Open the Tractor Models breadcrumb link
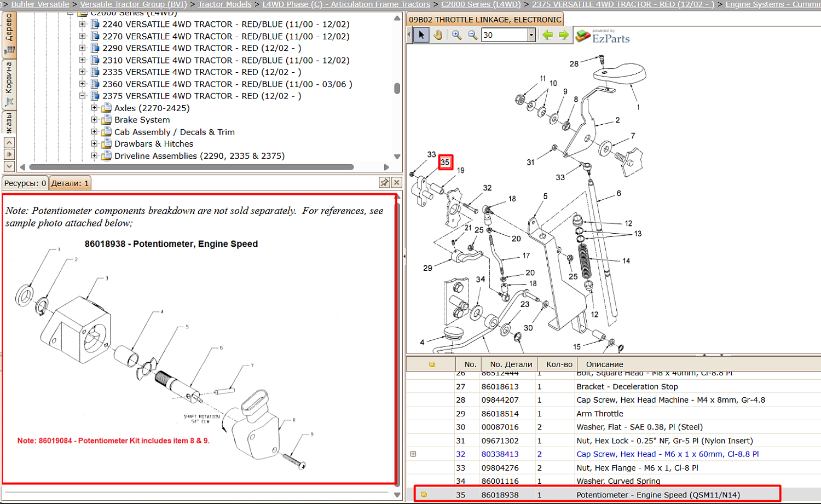This screenshot has width=821, height=504. pyautogui.click(x=224, y=4)
